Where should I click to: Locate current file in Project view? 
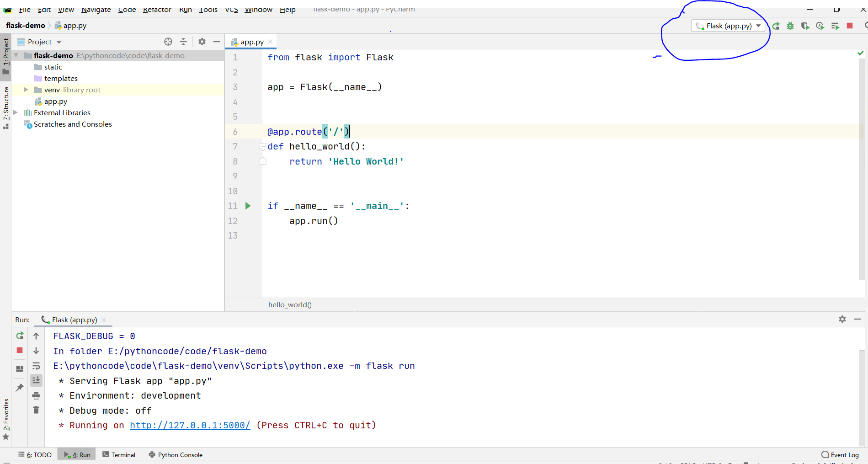168,42
